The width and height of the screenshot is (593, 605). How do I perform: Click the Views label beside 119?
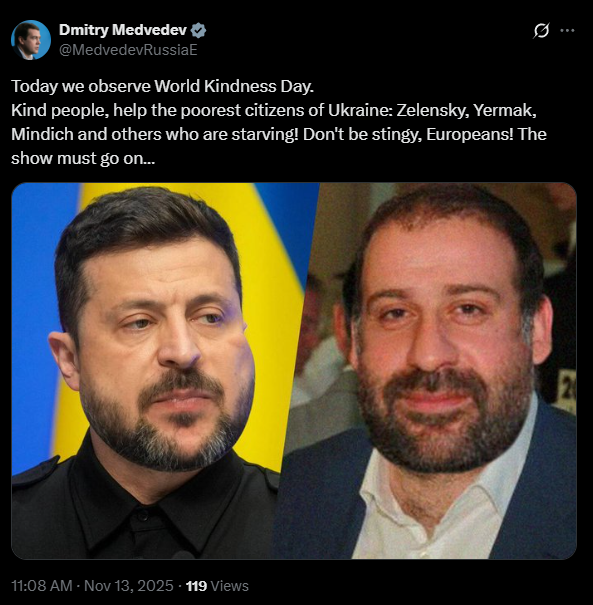click(x=230, y=586)
